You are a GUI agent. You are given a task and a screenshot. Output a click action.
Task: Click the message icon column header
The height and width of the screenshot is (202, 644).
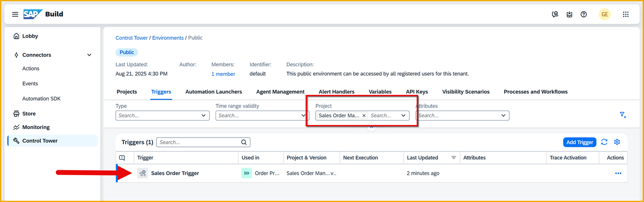pos(123,158)
